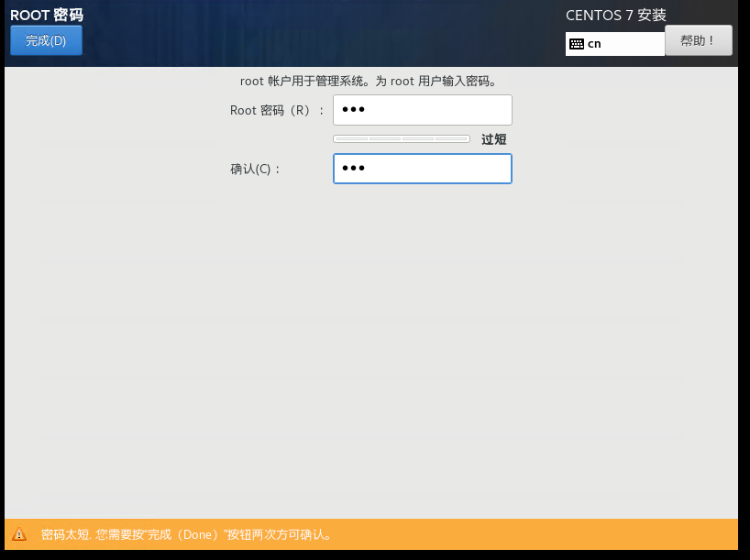The width and height of the screenshot is (750, 560).
Task: Click the ROOT 密码 page title
Action: pos(47,16)
